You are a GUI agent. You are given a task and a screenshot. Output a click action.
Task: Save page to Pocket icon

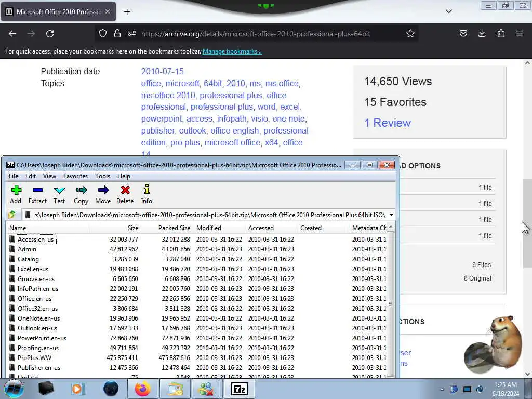(x=463, y=33)
